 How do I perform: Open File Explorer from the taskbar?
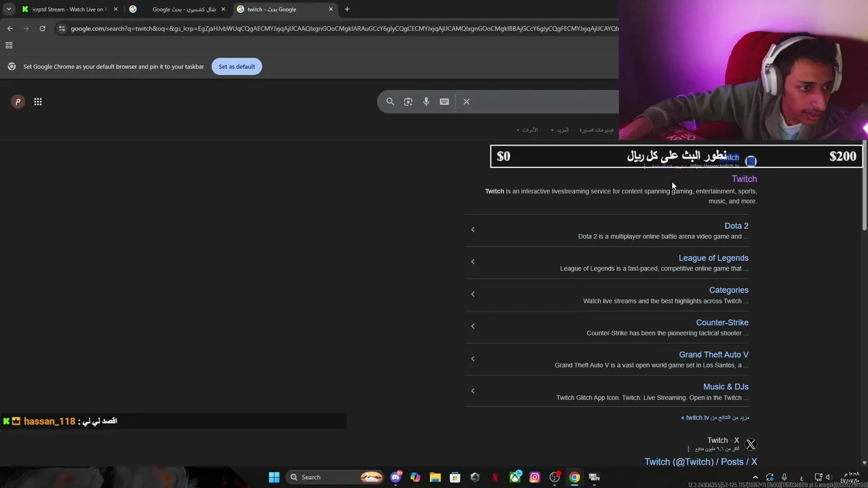(435, 477)
